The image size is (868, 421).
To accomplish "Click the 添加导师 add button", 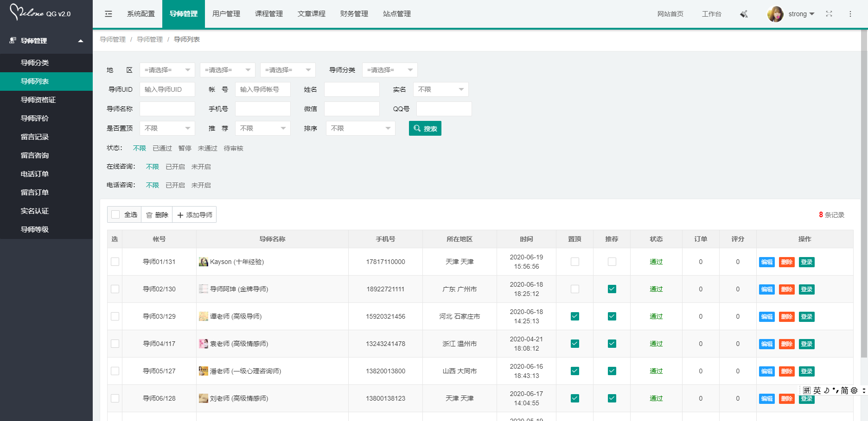I will coord(194,214).
